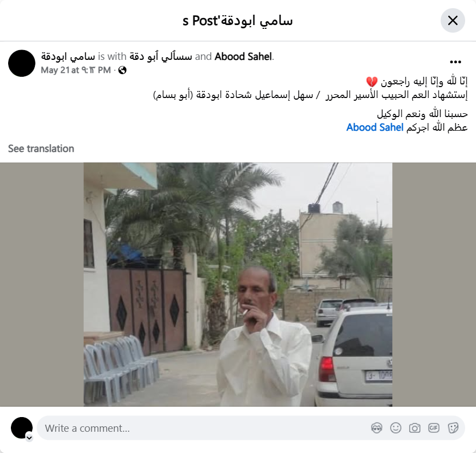
Task: Open post author's profile picture
Action: pyautogui.click(x=22, y=63)
